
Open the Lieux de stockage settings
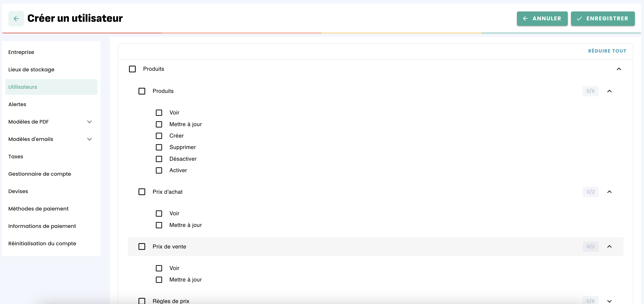point(31,70)
